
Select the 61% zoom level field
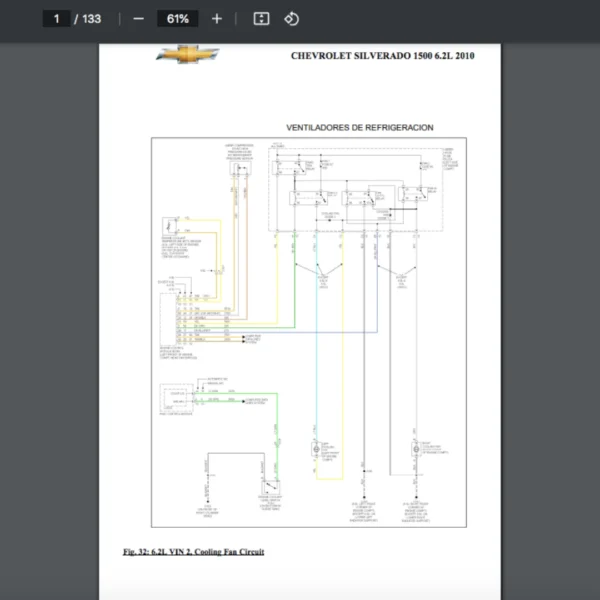pos(178,19)
